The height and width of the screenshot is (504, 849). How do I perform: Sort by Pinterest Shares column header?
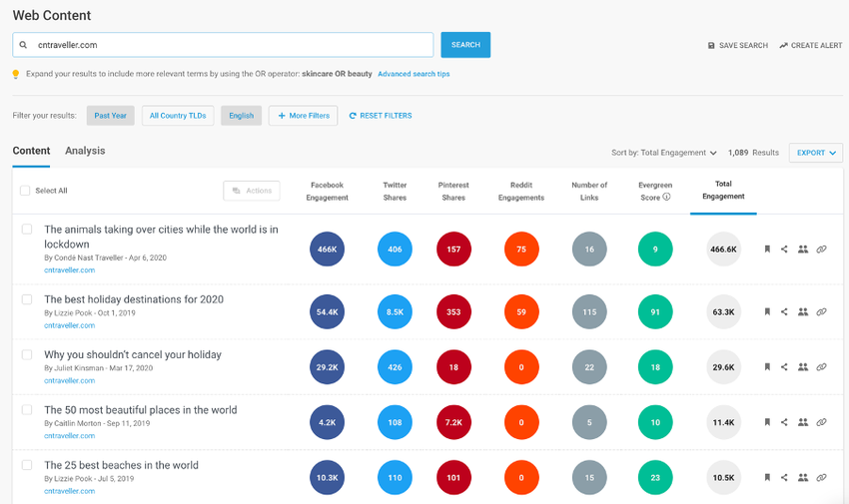[x=453, y=192]
